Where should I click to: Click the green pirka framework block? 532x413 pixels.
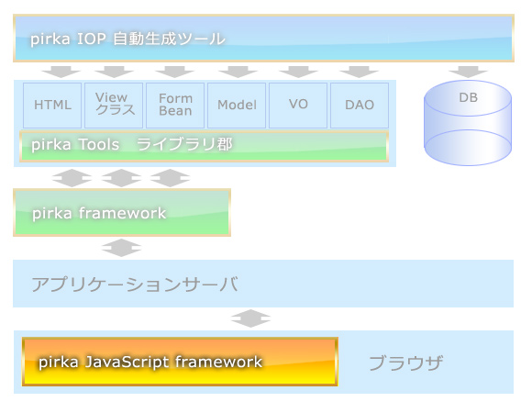[x=122, y=212]
